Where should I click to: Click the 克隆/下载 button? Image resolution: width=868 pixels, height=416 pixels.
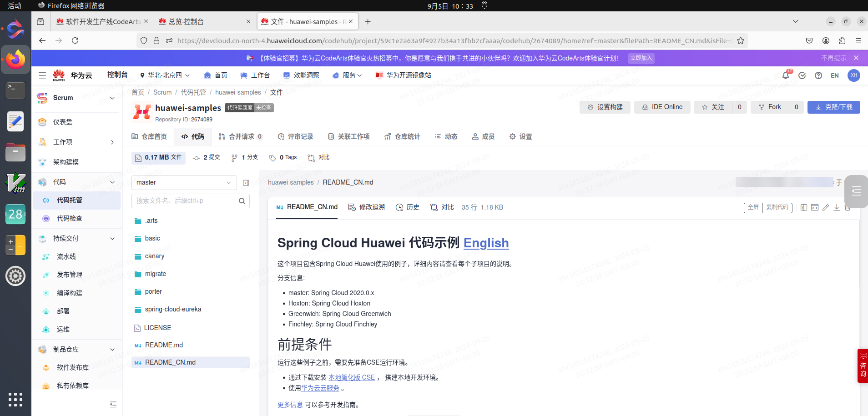coord(834,107)
